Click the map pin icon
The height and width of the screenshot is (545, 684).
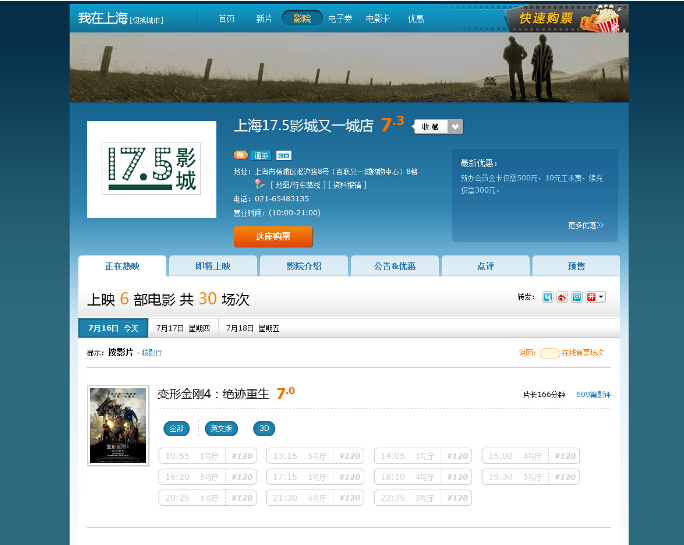tap(259, 184)
